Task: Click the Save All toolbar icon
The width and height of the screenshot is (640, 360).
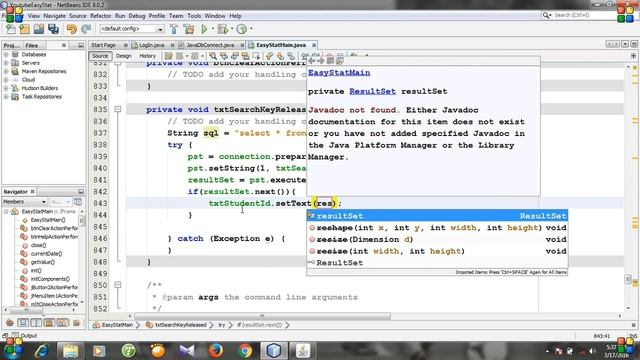Action: [x=53, y=29]
